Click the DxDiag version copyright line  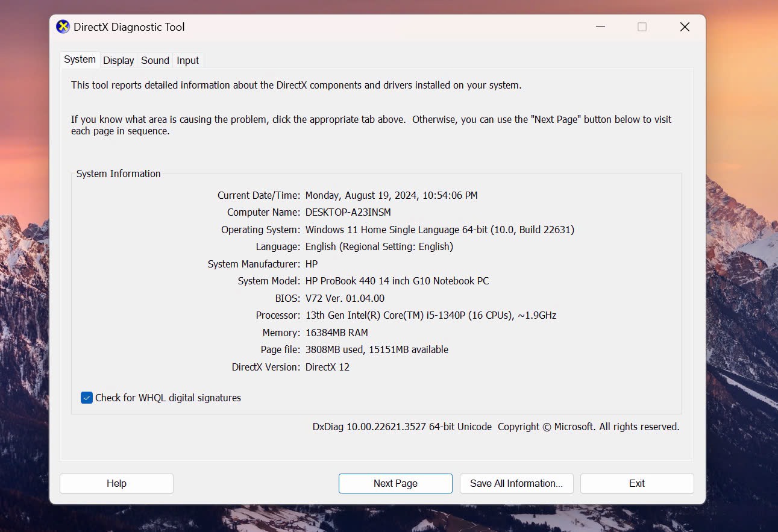495,427
